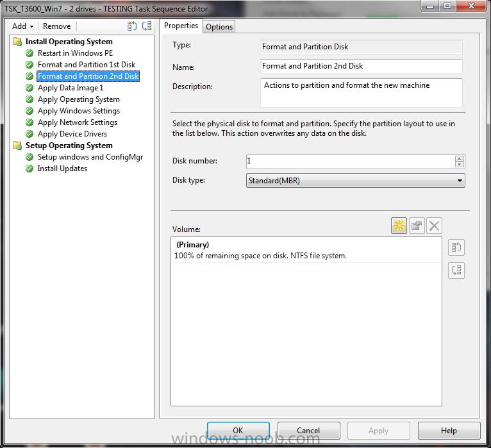Select the Setup Operating System group folder
Viewport: 491px width, 448px height.
click(x=69, y=145)
